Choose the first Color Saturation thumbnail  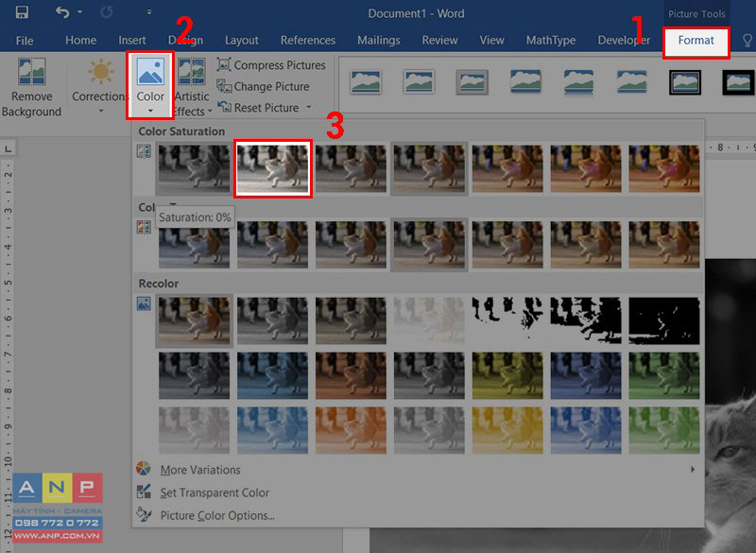(195, 169)
